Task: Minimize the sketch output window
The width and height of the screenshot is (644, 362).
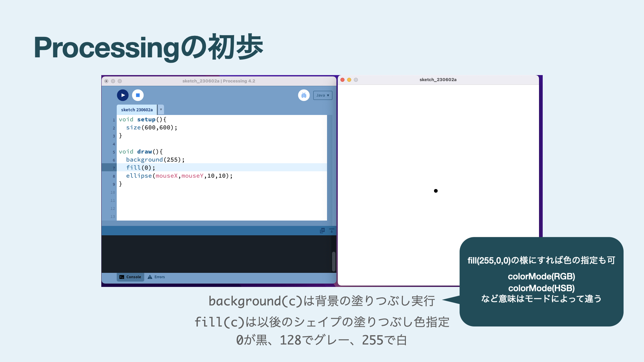Action: [349, 80]
